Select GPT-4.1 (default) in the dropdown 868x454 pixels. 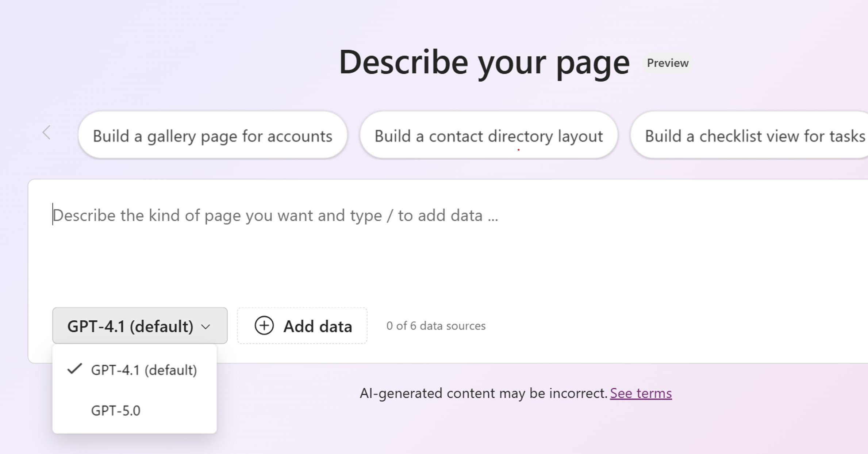(x=145, y=370)
